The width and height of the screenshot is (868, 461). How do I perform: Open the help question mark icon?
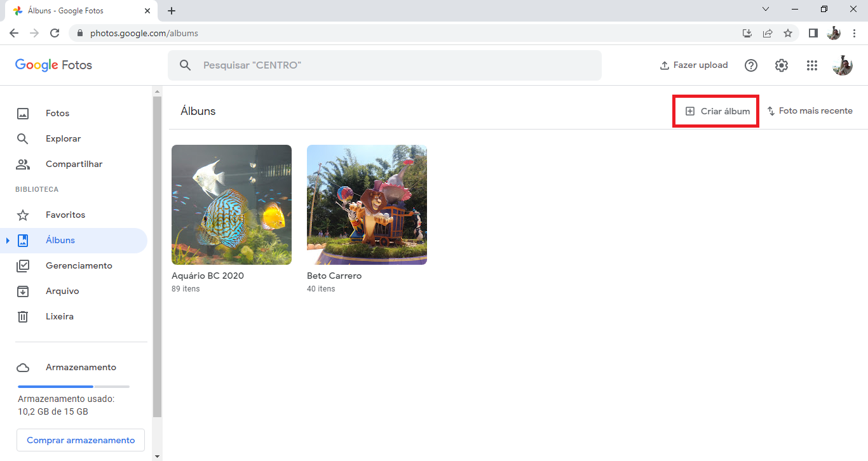tap(751, 65)
